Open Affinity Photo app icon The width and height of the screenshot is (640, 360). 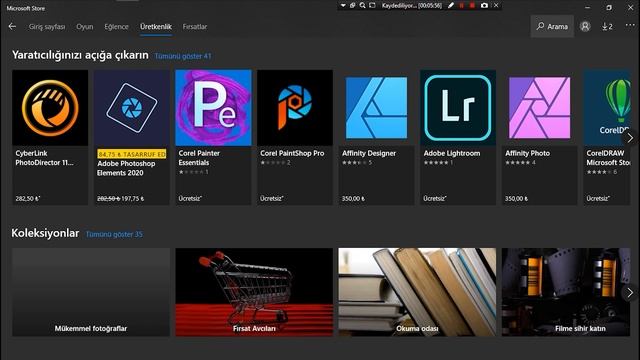click(540, 108)
